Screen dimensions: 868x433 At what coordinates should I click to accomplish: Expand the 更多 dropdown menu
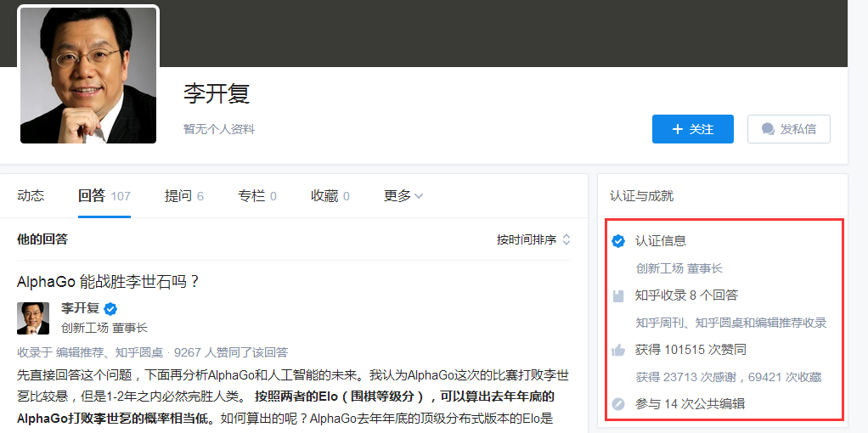403,196
